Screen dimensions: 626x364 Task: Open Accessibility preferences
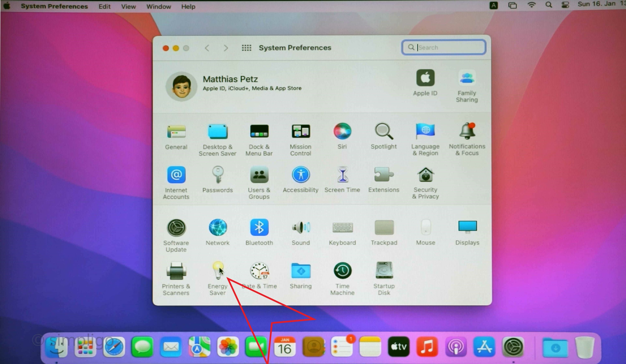point(300,175)
